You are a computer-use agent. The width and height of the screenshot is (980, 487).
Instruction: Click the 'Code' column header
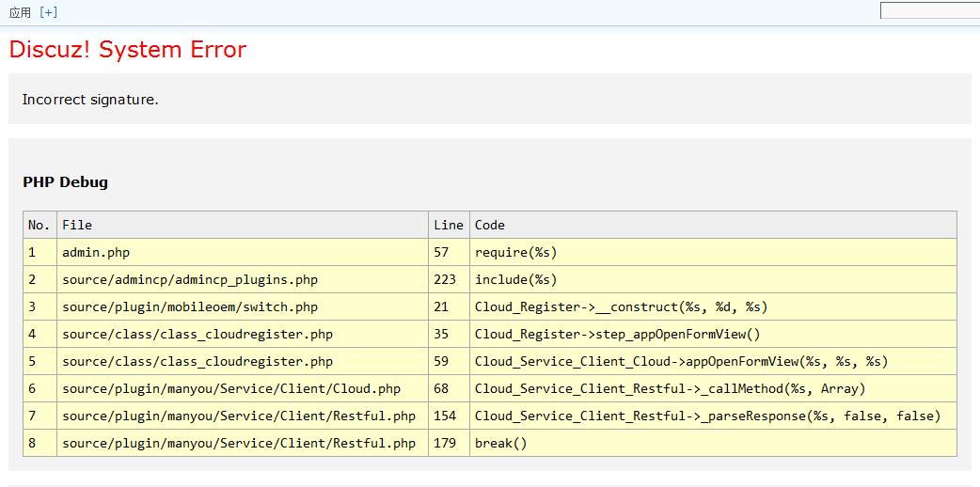[x=490, y=225]
